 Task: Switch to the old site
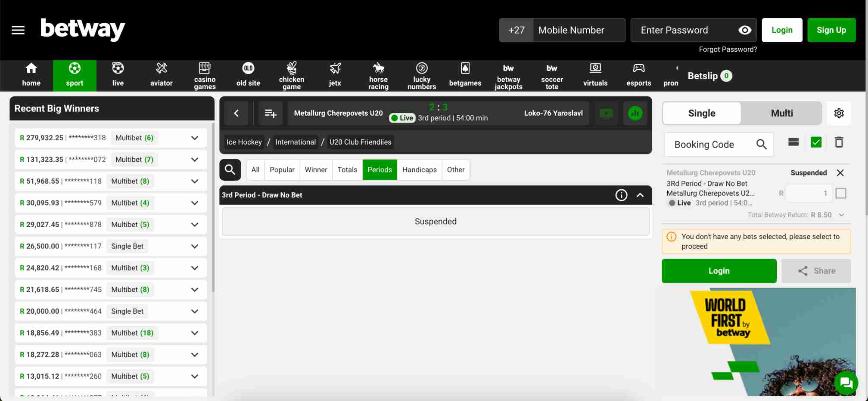(x=248, y=75)
